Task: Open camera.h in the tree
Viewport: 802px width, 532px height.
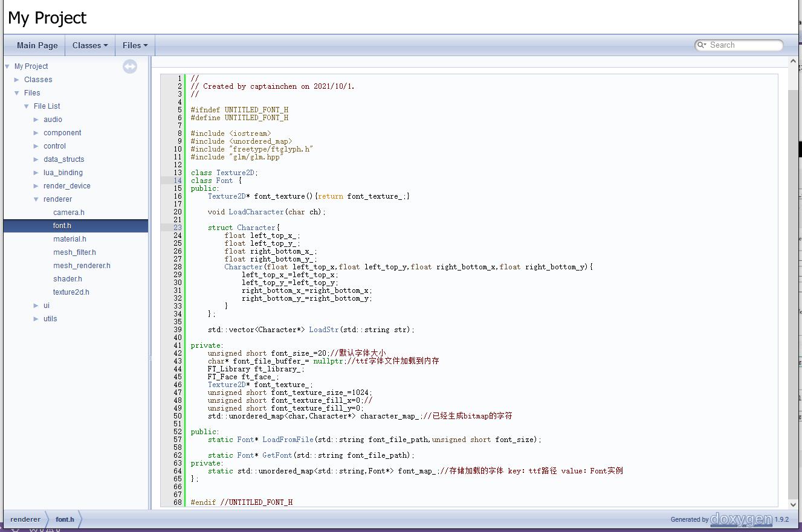Action: point(69,213)
